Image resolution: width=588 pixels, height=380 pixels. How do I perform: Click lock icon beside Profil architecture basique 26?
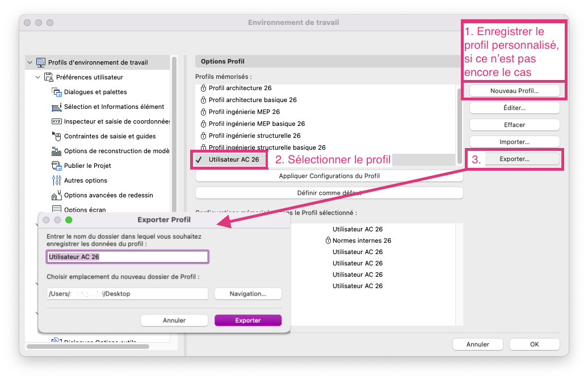pyautogui.click(x=203, y=100)
